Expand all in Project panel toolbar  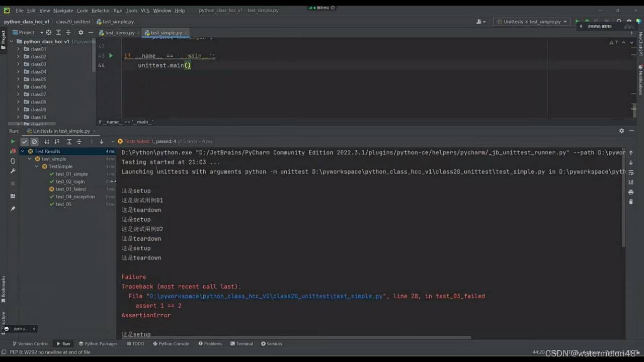pyautogui.click(x=58, y=32)
